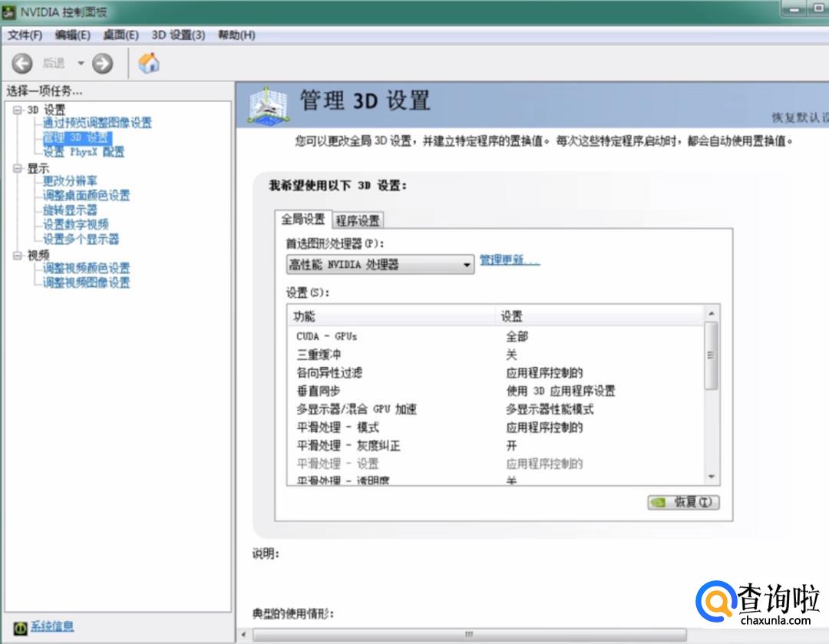The width and height of the screenshot is (829, 644).
Task: Click the 全部 value for CUDA
Action: pyautogui.click(x=517, y=337)
